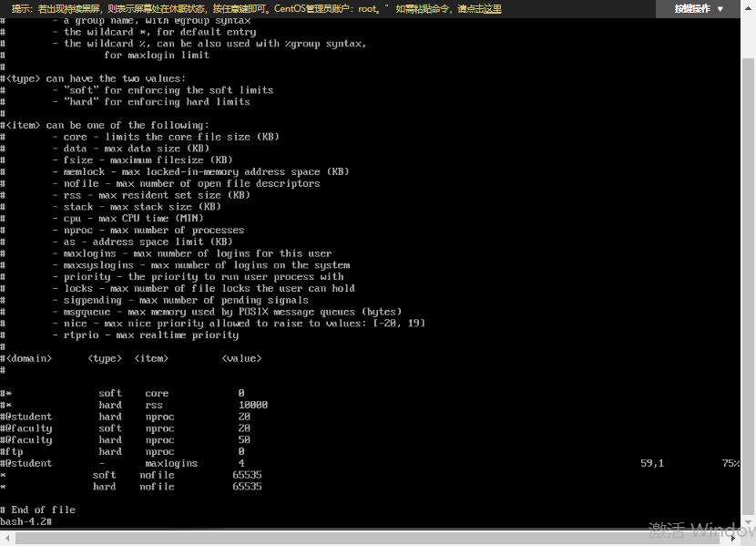Viewport: 756px width, 546px height.
Task: Click the 65535 value on hard nofile line
Action: (x=247, y=487)
